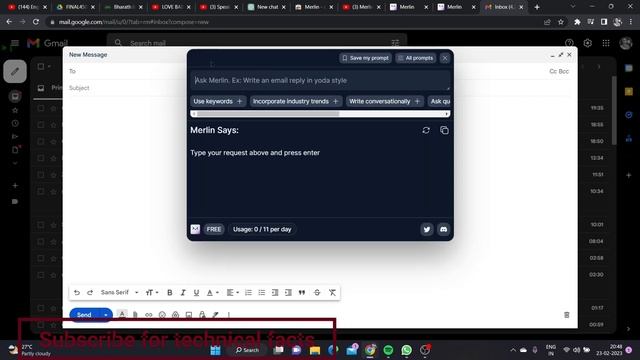Switch to the New chat browser tab
This screenshot has height=360, width=640.
point(267,7)
